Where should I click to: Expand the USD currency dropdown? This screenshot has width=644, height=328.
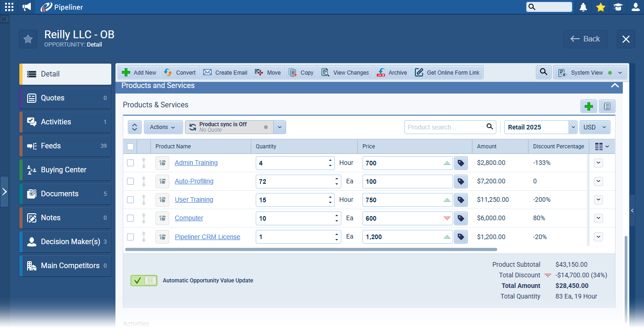(595, 127)
